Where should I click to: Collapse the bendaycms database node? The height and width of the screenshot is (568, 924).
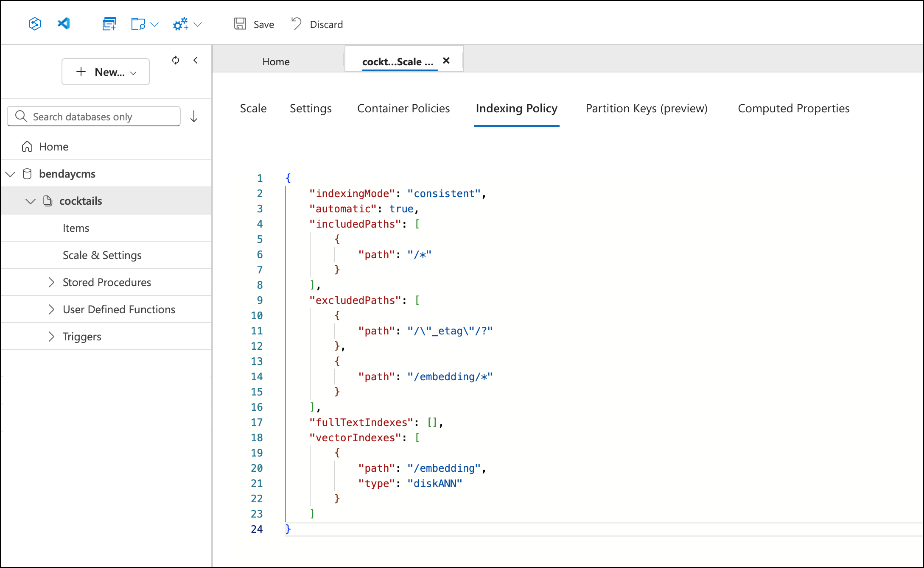[x=10, y=173]
